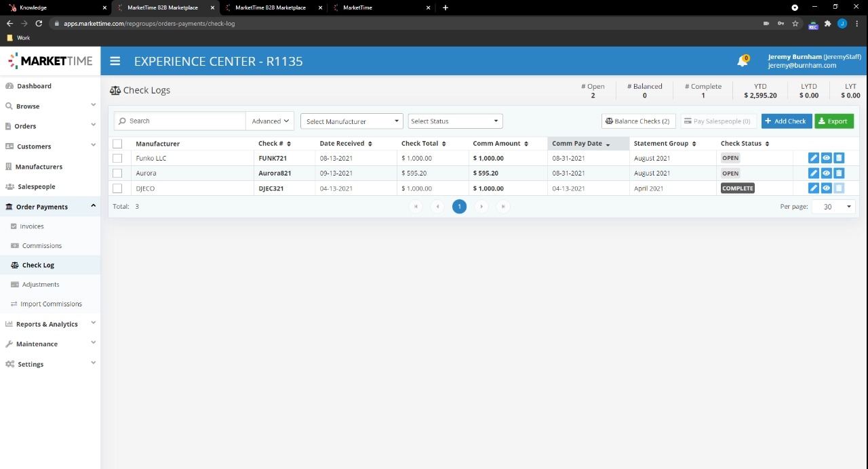Screen dimensions: 868x469
Task: Change the Per page dropdown
Action: coord(833,207)
